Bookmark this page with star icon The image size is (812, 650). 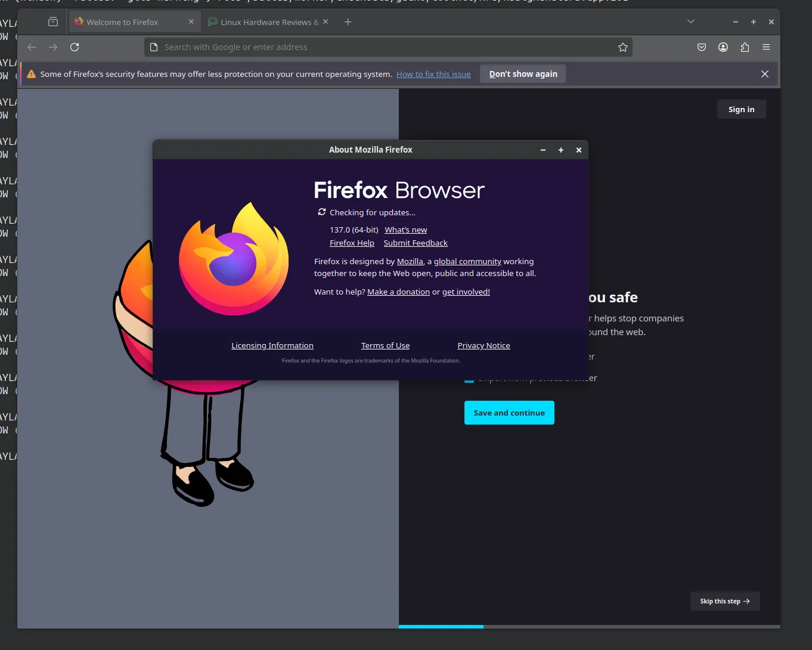coord(623,47)
